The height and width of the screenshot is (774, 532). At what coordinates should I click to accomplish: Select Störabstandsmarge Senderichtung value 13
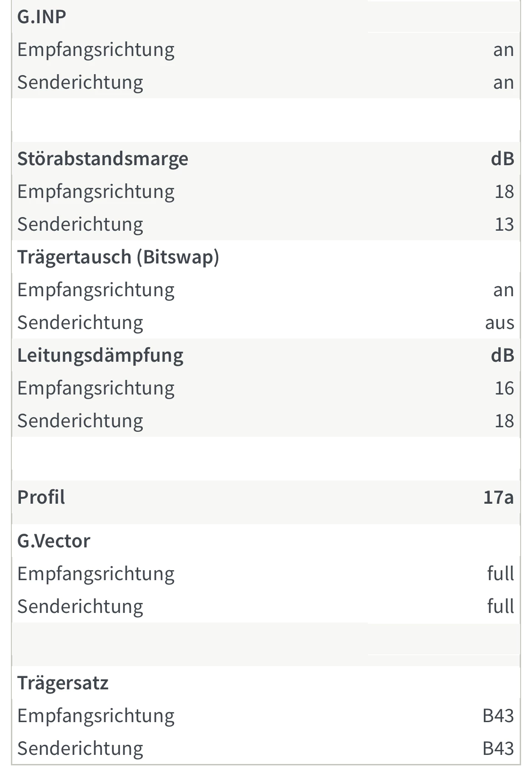504,224
